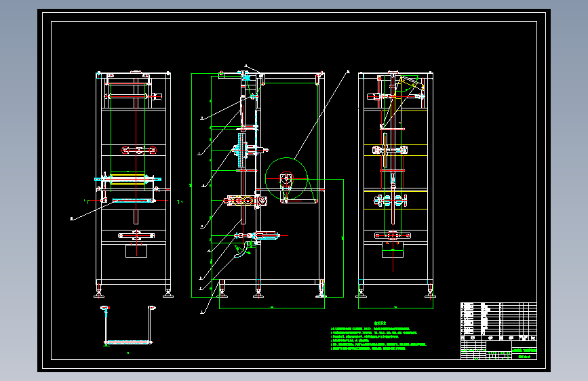Click the U-shaped detail view below left elevation
588x381 pixels.
(x=128, y=325)
